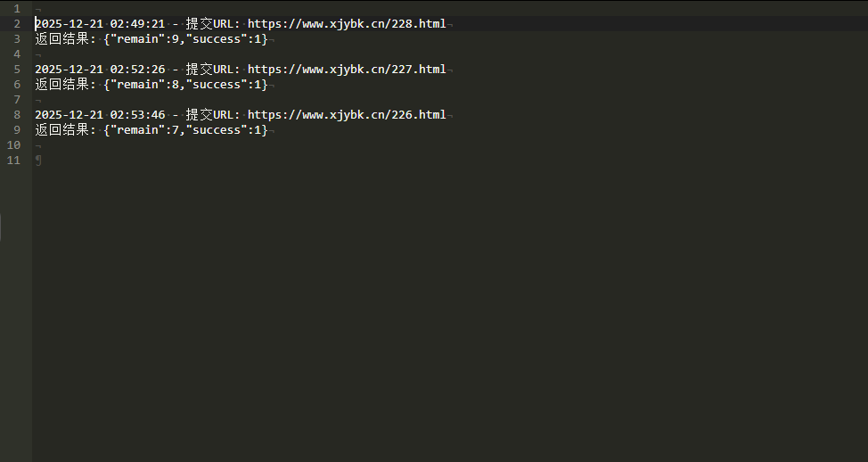868x462 pixels.
Task: Place cursor on the 02:53:46 timestamp
Action: (137, 115)
